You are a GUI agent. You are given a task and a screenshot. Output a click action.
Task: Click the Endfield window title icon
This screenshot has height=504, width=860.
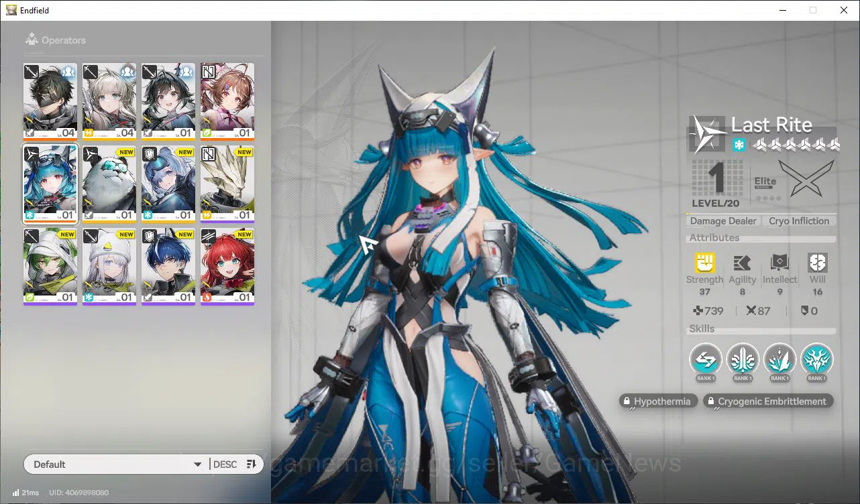(11, 10)
